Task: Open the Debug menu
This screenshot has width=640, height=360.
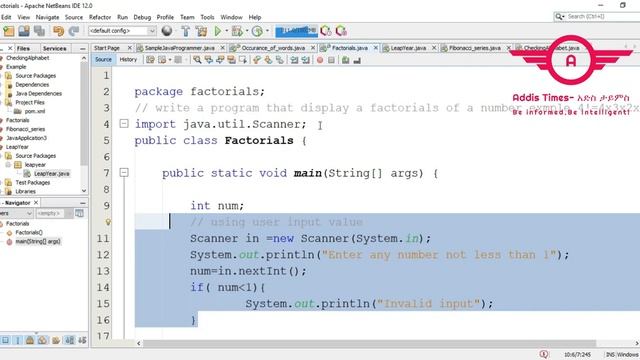Action: click(142, 17)
